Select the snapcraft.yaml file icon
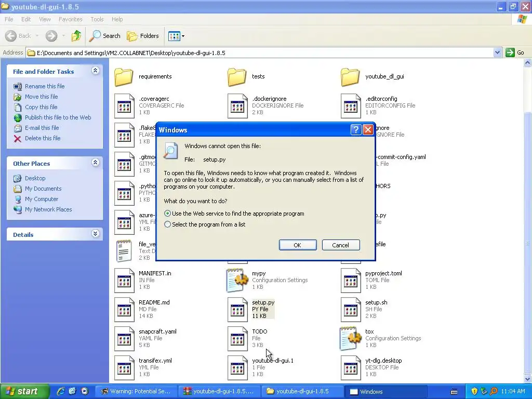Viewport: 532px width, 399px height. pos(124,339)
